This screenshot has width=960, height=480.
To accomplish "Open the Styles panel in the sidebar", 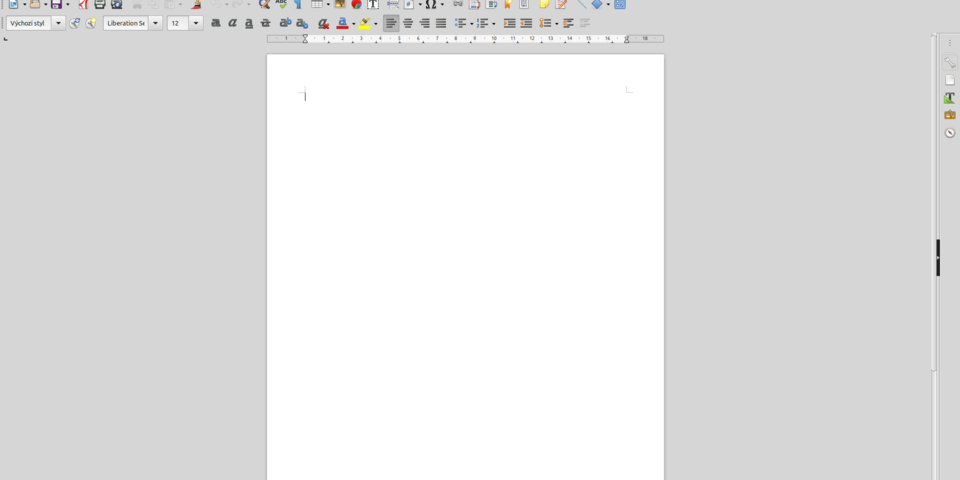I will click(x=950, y=97).
